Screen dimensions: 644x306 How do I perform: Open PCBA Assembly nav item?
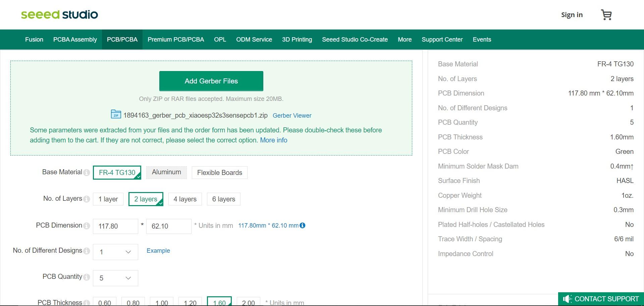click(x=75, y=40)
